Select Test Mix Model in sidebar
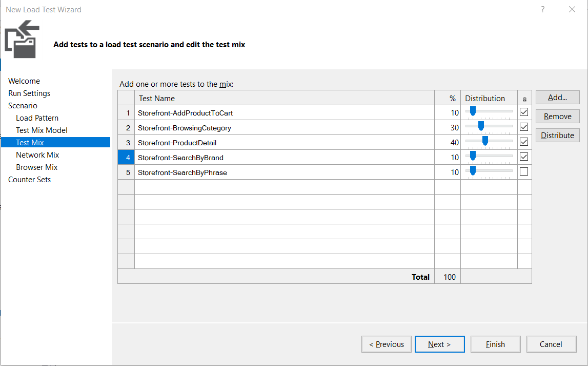 [42, 130]
